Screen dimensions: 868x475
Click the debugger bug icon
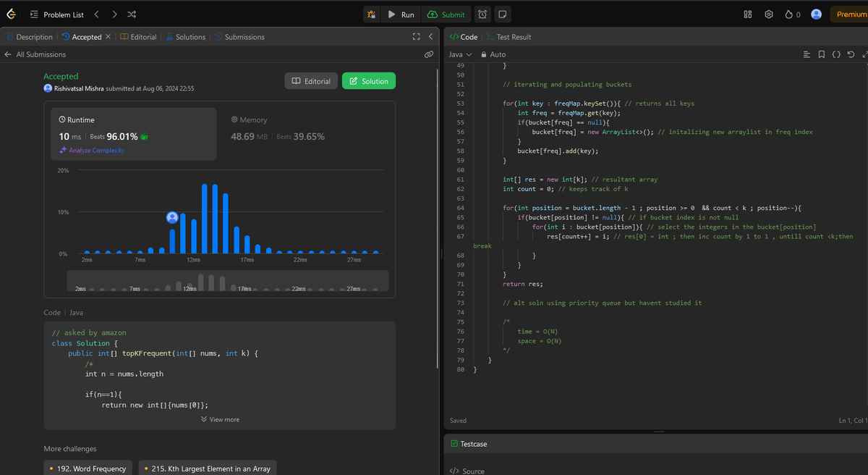point(371,14)
